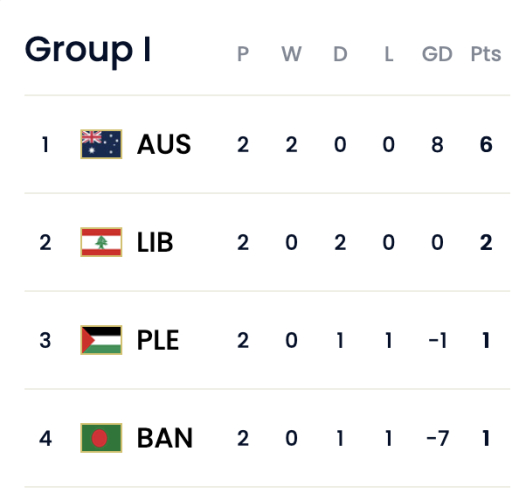Open the AUS team link
The height and width of the screenshot is (500, 526).
(x=164, y=144)
